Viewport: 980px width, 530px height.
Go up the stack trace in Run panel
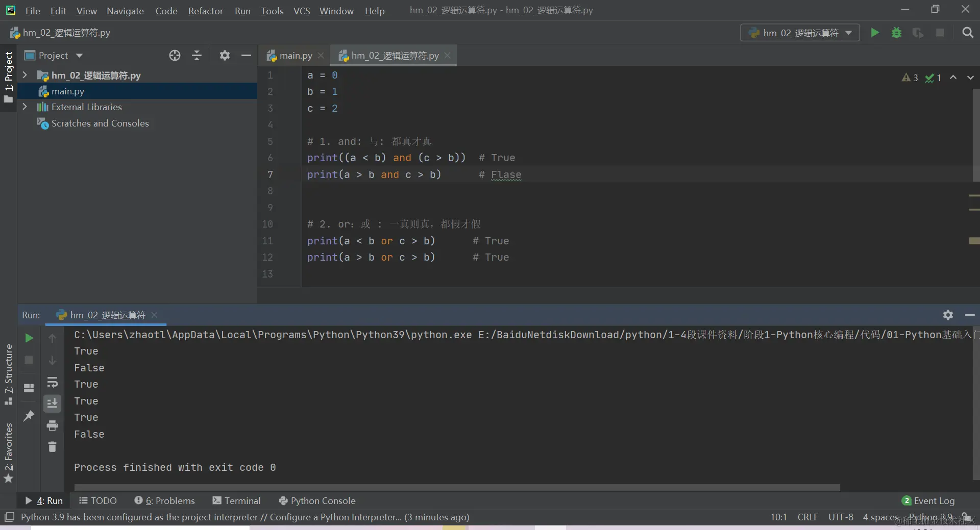click(x=52, y=338)
